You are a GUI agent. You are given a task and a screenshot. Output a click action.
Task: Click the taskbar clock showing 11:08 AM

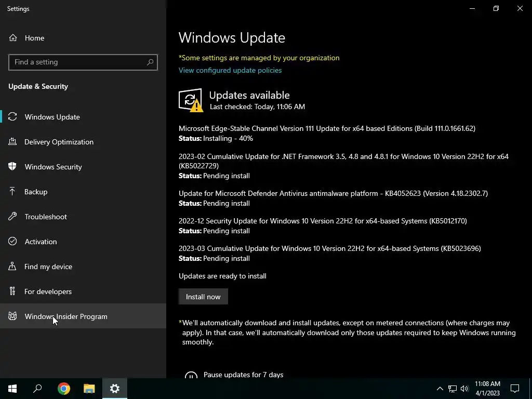coord(487,389)
